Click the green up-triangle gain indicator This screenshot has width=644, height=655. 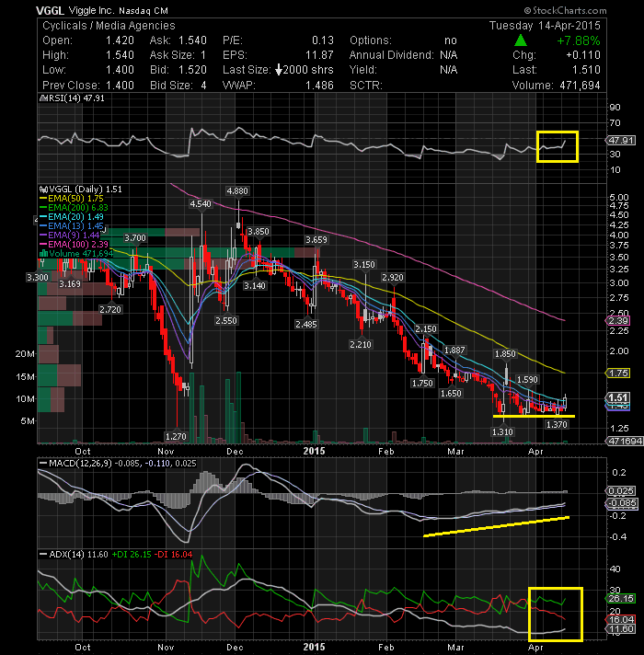point(521,40)
